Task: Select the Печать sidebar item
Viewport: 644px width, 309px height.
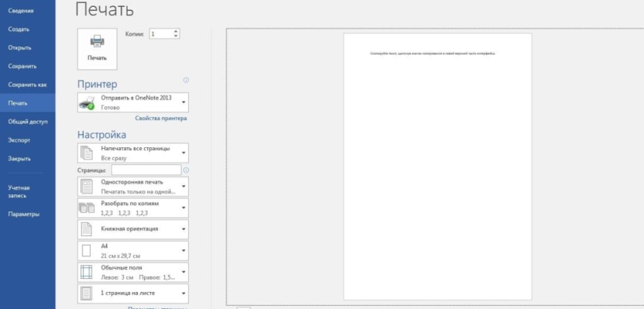Action: (x=28, y=103)
